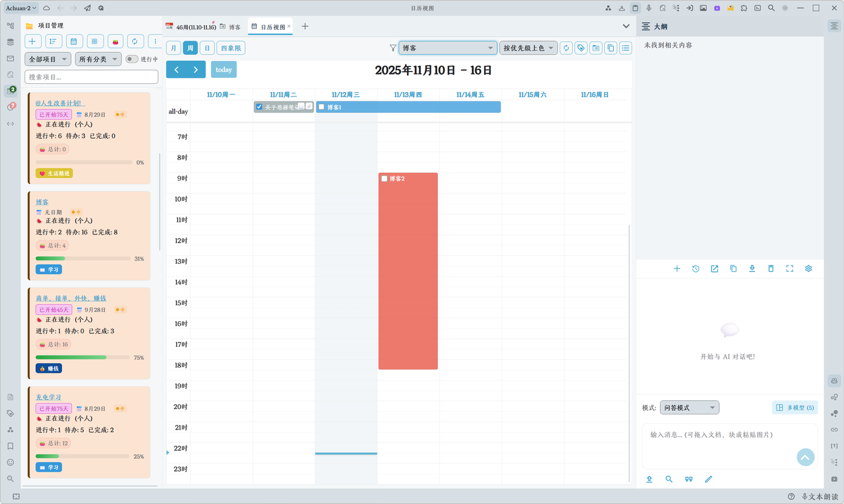Open the 全部项目 dropdown
This screenshot has width=844, height=504.
coord(48,59)
